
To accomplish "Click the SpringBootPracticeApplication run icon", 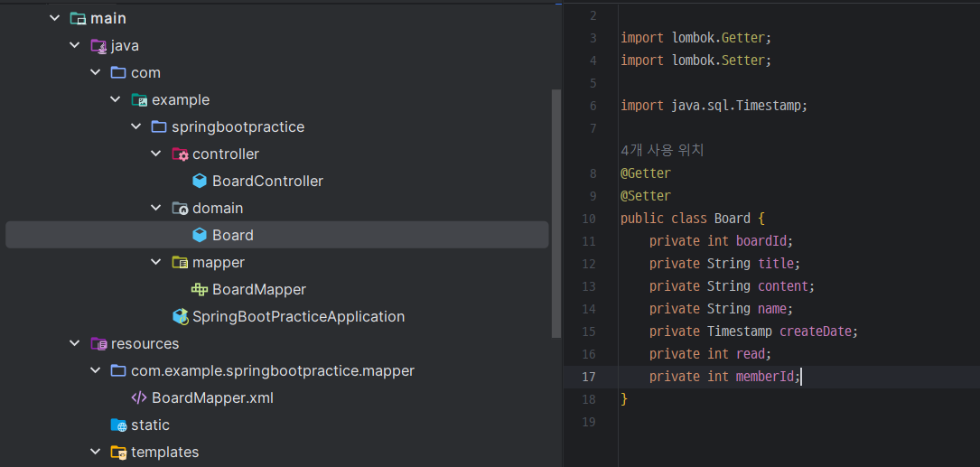I will [180, 317].
